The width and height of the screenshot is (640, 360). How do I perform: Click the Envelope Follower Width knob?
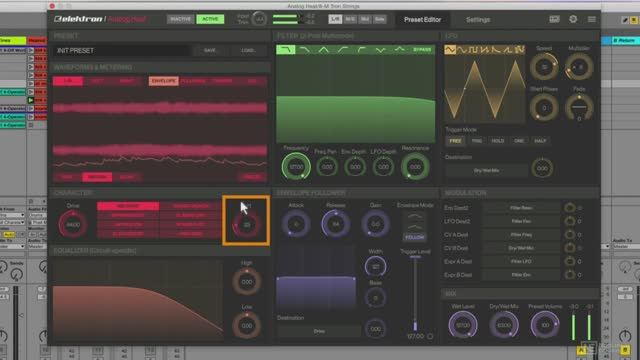(x=375, y=267)
